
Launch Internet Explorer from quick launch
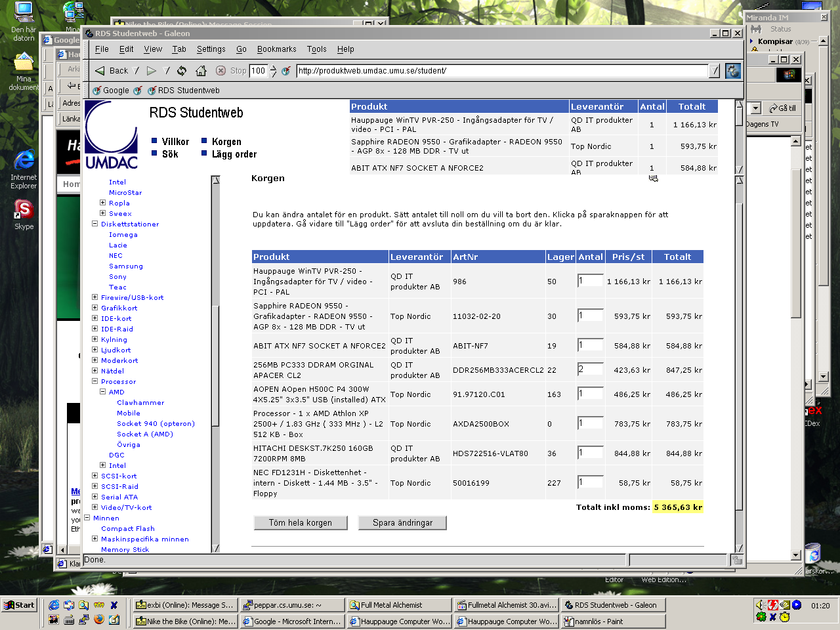pyautogui.click(x=54, y=605)
